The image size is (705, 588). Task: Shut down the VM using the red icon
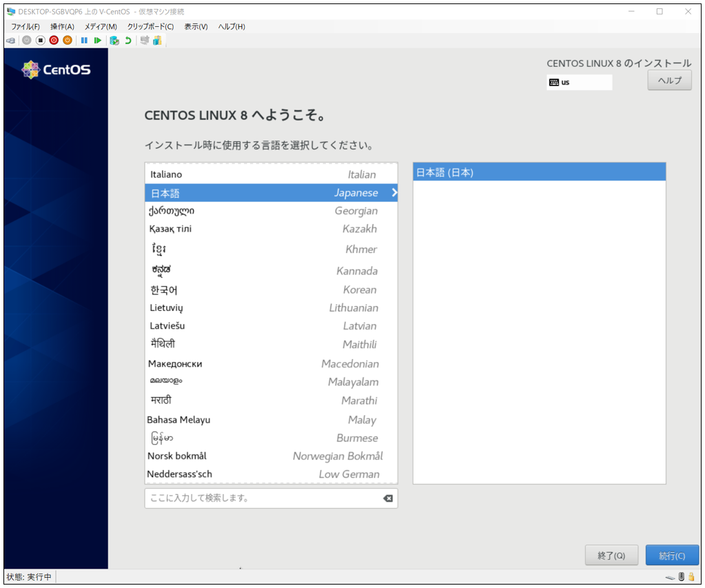point(54,41)
